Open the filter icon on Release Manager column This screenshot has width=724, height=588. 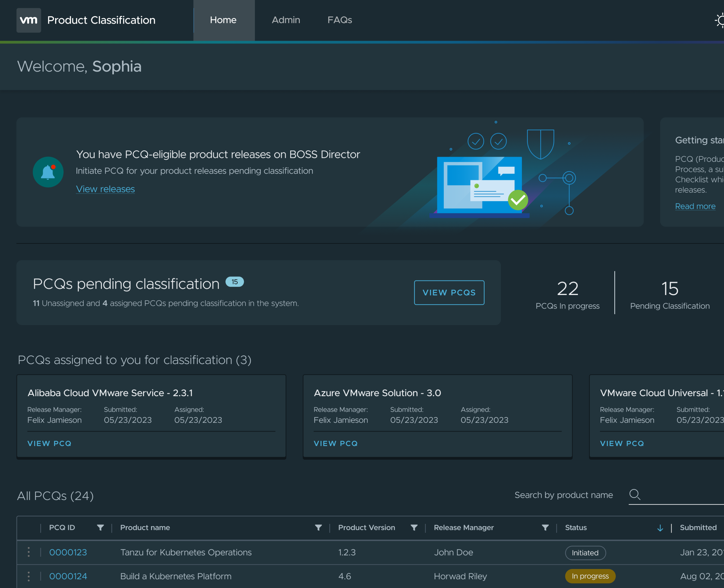click(x=545, y=527)
